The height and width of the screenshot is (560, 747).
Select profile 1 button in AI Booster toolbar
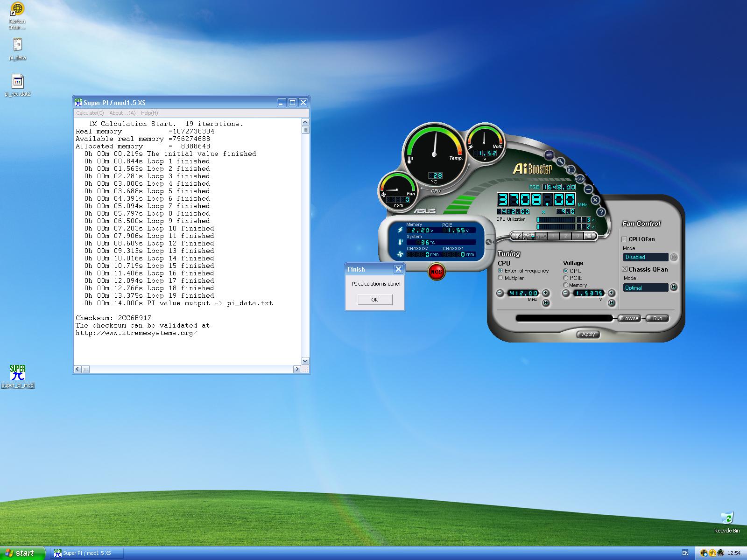pos(553,236)
